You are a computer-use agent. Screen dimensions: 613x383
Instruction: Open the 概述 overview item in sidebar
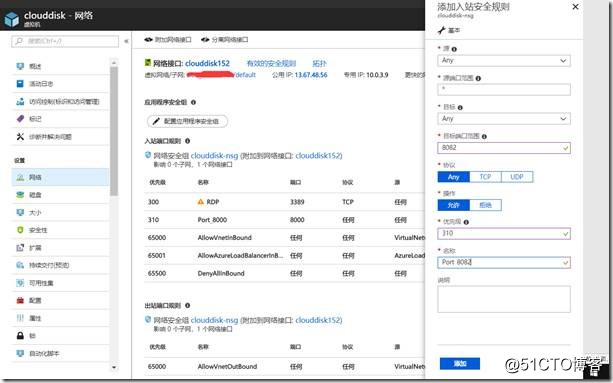point(61,66)
